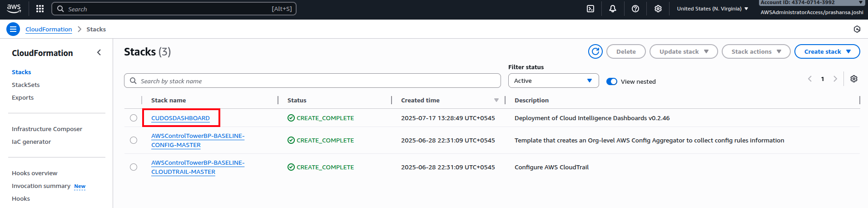Screen dimensions: 868x208
Task: Focus the Search by stack name field
Action: coord(312,81)
